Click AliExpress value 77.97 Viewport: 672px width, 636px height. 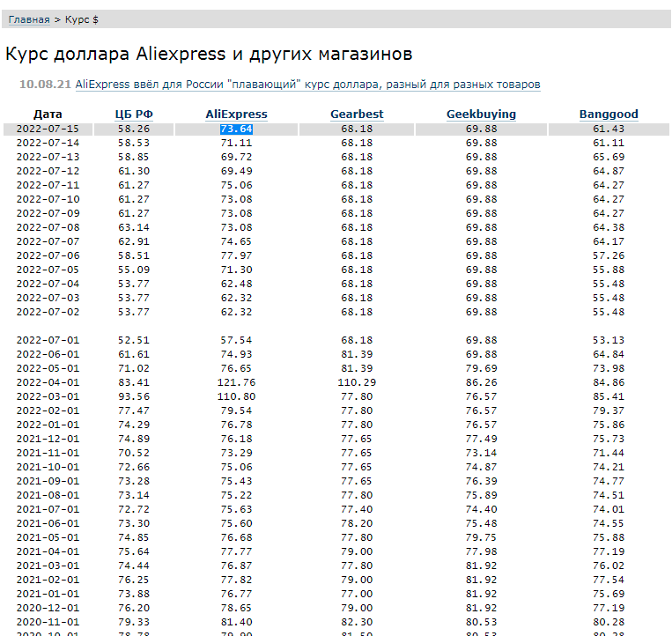coord(237,255)
